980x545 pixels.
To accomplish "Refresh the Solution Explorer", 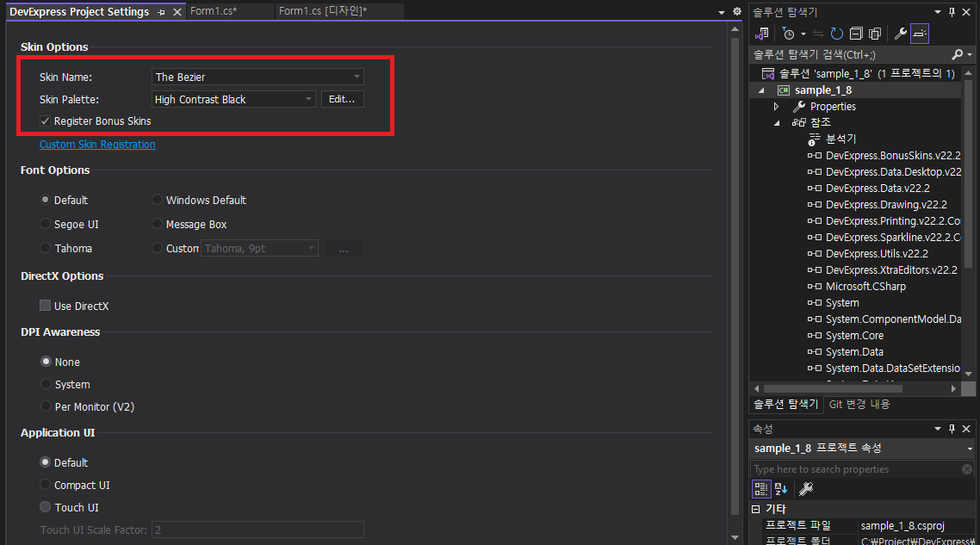I will coord(837,34).
